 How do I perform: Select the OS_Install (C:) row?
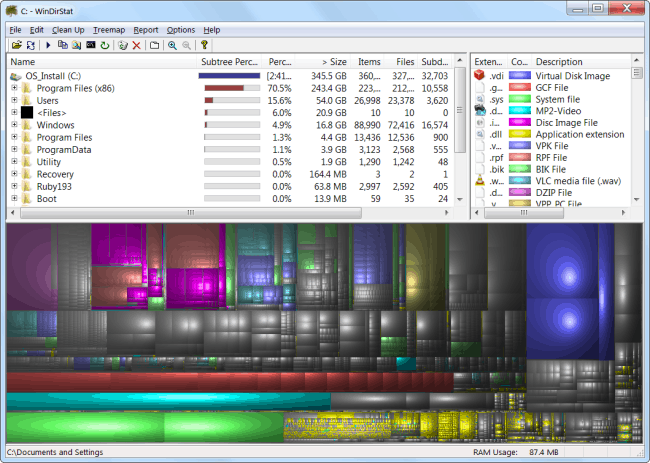(232, 76)
